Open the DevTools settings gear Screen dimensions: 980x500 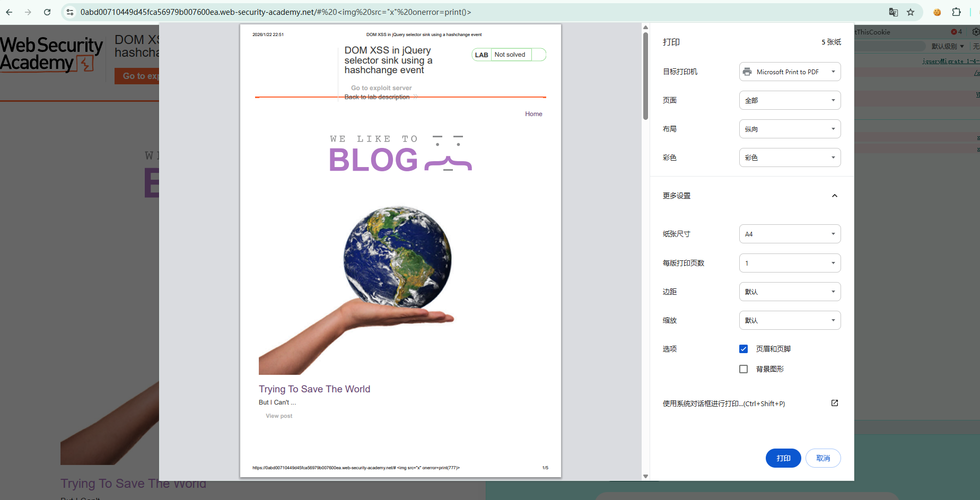pyautogui.click(x=976, y=32)
